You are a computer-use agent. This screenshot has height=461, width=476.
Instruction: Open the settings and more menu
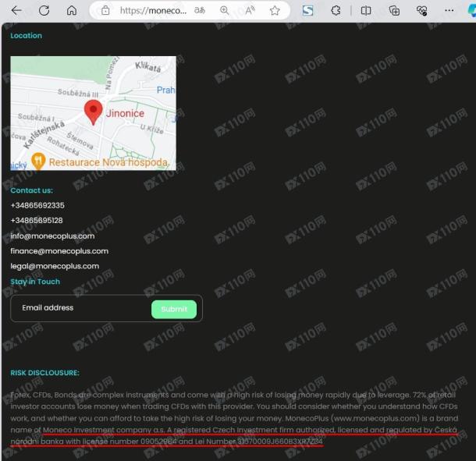point(449,11)
